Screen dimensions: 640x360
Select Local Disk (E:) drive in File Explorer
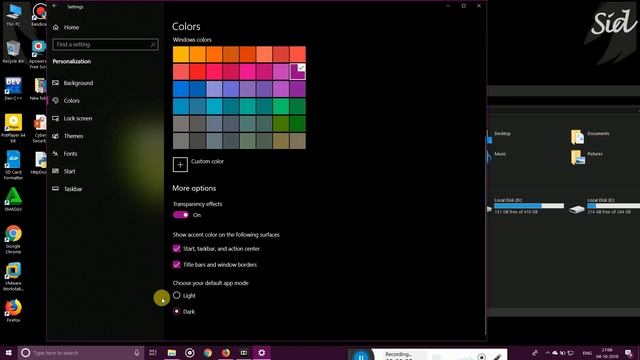pos(604,206)
